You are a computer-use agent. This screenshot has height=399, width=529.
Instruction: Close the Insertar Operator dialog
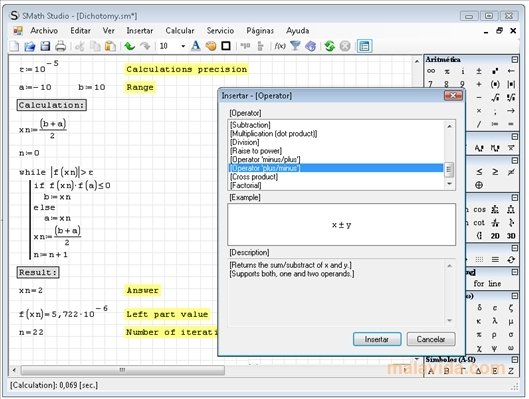point(453,96)
